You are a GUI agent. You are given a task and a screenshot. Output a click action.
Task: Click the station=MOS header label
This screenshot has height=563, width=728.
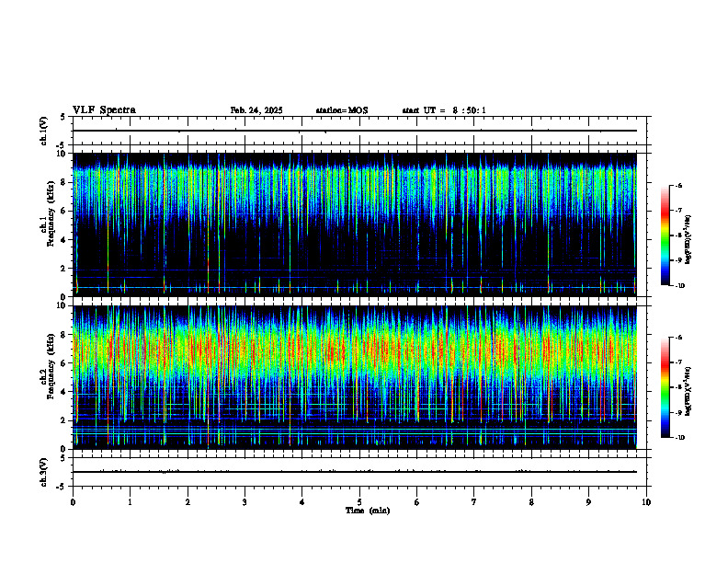pyautogui.click(x=342, y=110)
